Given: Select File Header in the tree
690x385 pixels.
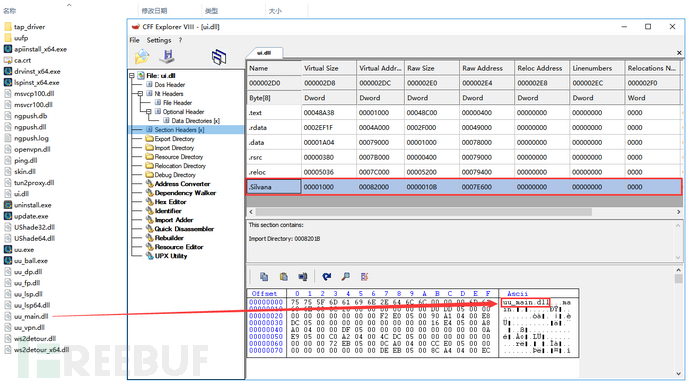Looking at the screenshot, I should pos(177,103).
